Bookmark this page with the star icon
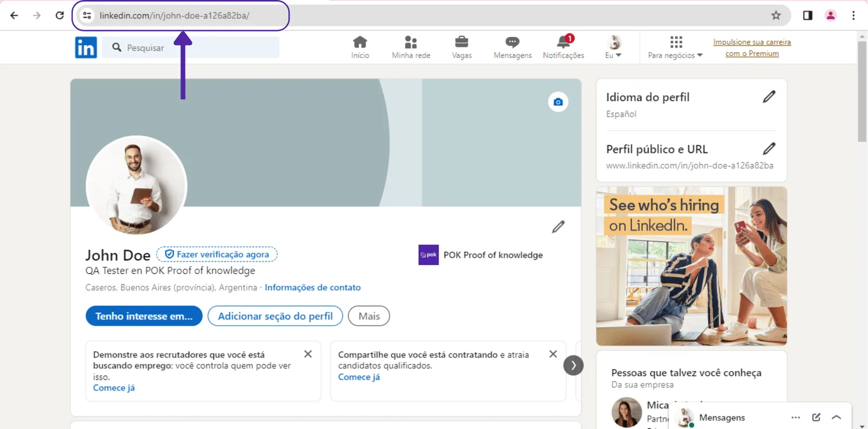Screen dimensions: 868x429 (x=776, y=15)
